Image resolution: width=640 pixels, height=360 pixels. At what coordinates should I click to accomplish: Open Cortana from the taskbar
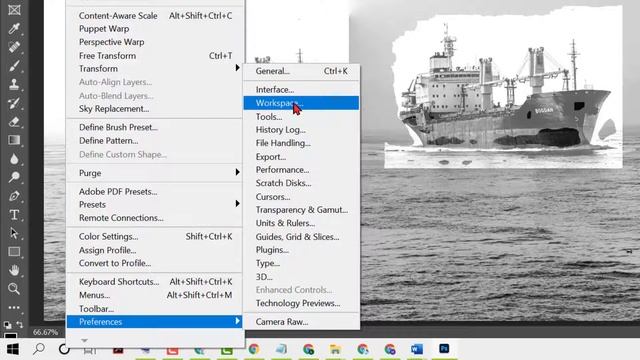[x=64, y=349]
